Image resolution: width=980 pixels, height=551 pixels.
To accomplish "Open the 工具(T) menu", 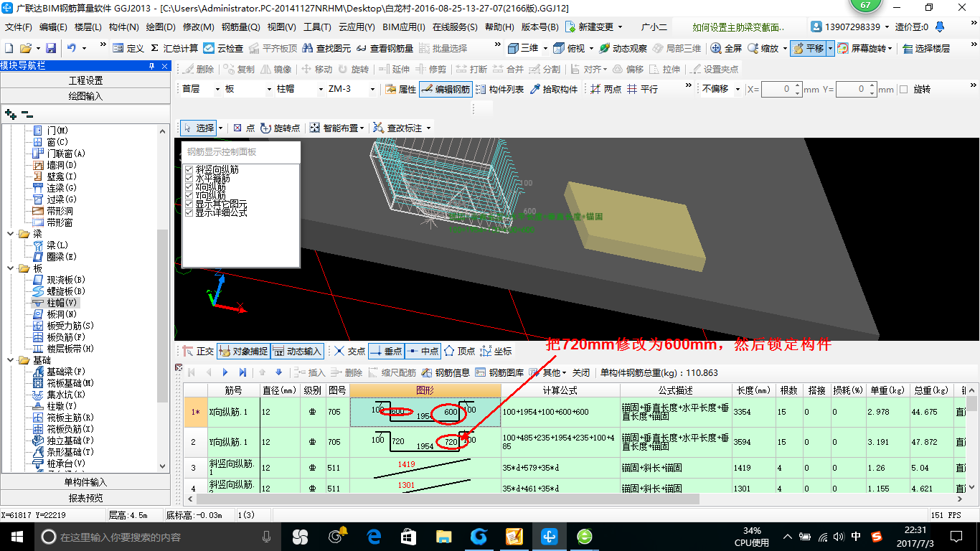I will (x=317, y=27).
